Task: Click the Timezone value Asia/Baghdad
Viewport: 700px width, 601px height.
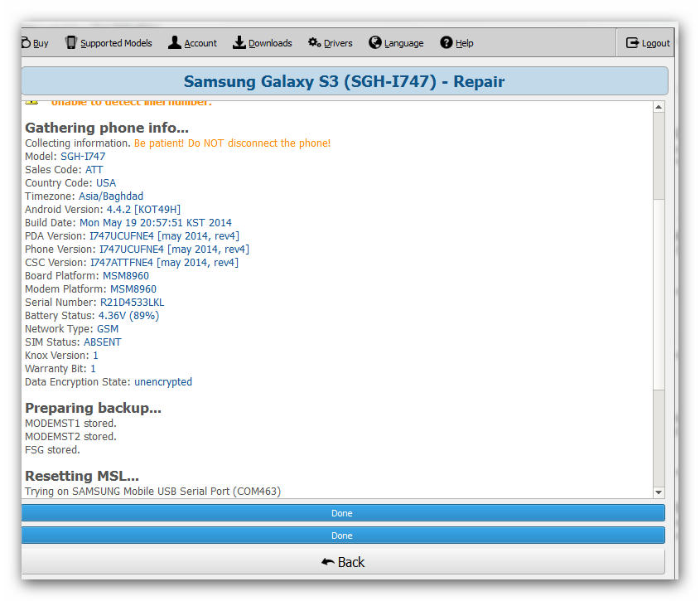Action: (111, 196)
